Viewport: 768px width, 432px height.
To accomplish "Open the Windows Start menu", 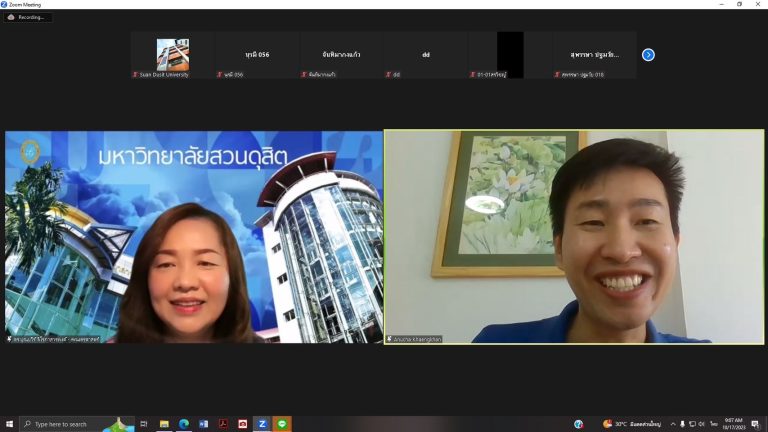I will (9, 424).
